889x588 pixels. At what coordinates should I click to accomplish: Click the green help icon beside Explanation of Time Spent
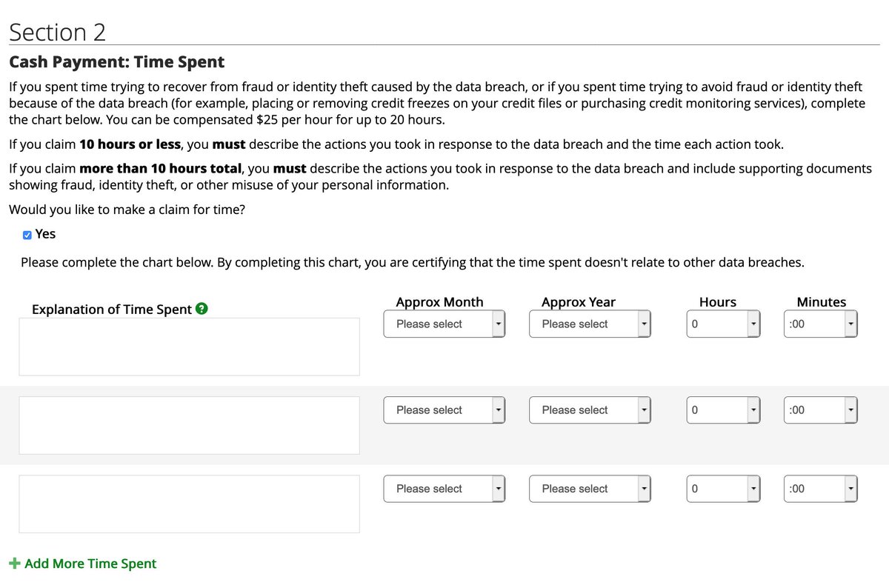point(202,309)
